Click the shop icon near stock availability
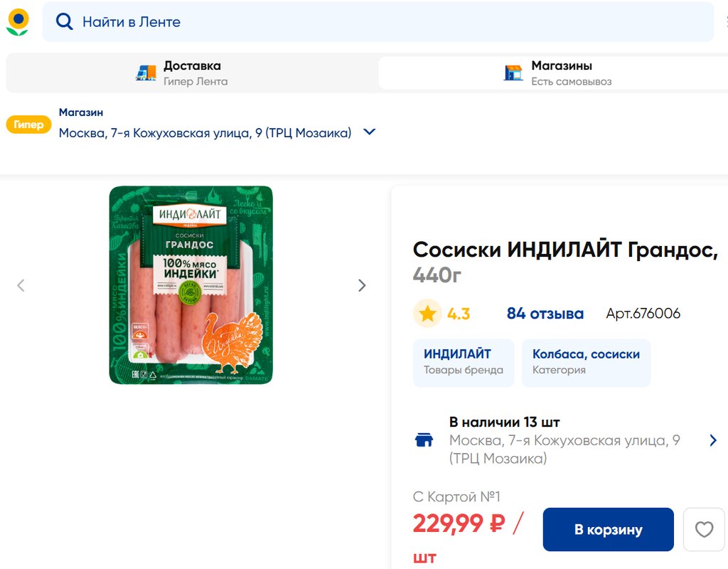 [424, 440]
